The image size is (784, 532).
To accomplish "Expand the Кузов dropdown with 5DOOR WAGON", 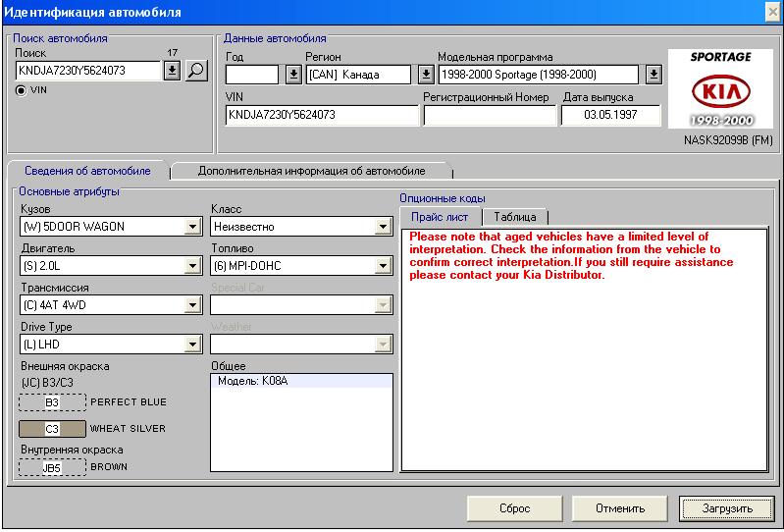I will pos(192,227).
